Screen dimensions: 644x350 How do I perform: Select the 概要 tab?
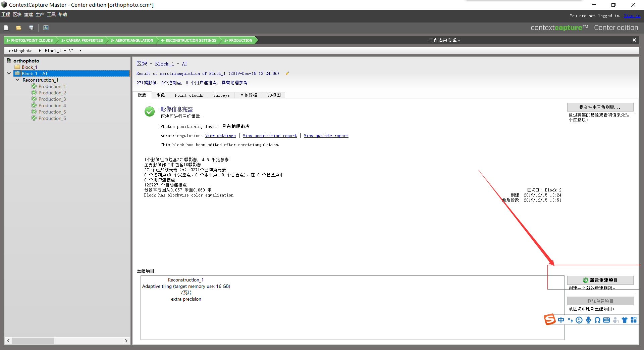tap(142, 95)
